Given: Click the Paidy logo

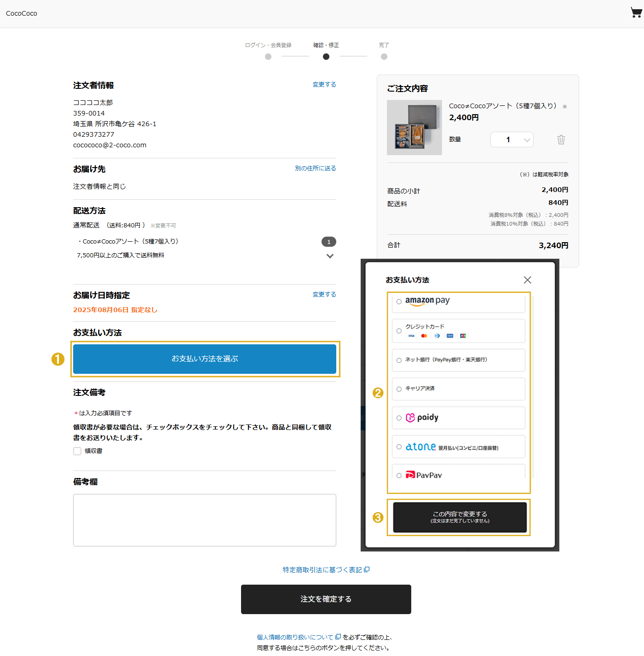Looking at the screenshot, I should coord(422,418).
